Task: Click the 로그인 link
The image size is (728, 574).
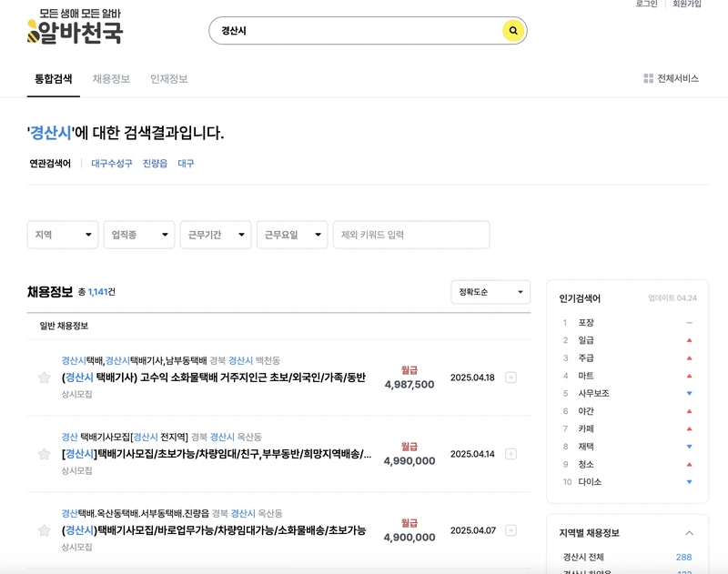Action: point(646,4)
